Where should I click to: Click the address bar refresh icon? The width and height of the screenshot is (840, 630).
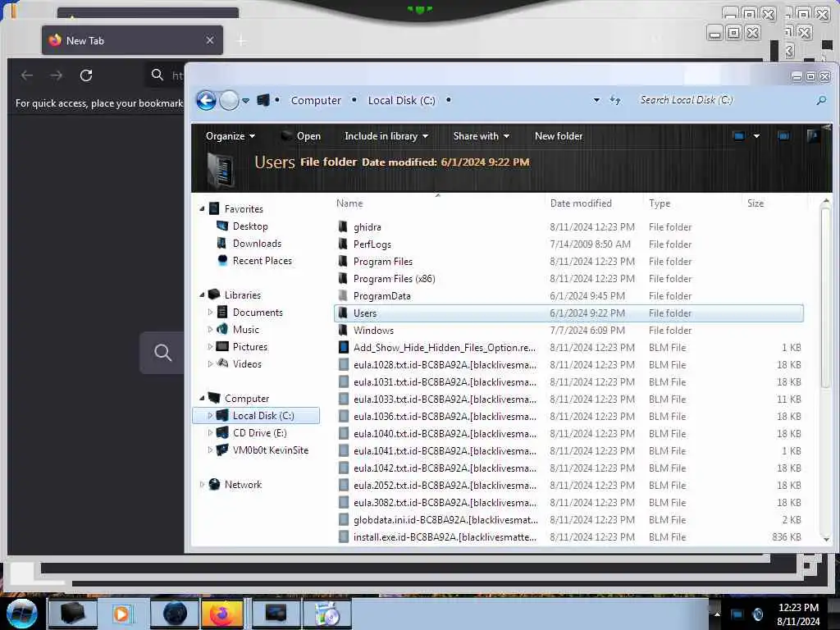coord(615,100)
